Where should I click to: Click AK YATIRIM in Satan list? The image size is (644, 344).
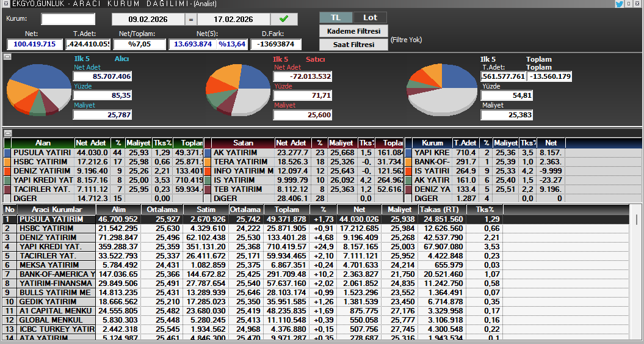click(x=236, y=153)
